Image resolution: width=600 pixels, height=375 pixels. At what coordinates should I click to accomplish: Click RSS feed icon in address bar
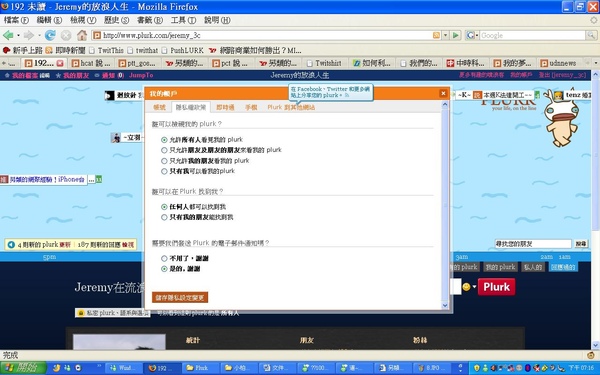[436, 35]
